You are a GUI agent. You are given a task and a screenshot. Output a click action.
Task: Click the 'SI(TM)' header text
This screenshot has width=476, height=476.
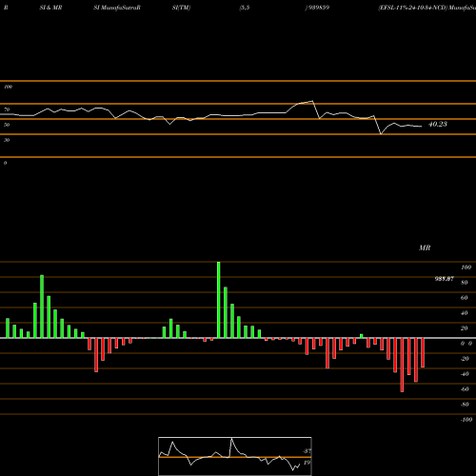tap(181, 8)
